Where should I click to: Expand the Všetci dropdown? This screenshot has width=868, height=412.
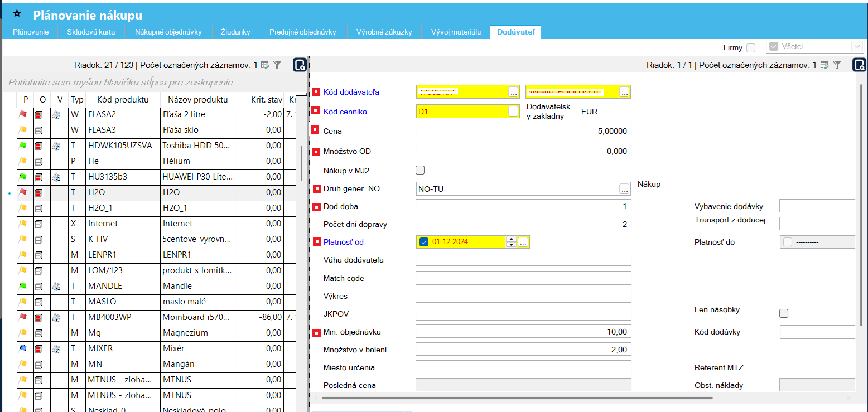(x=857, y=47)
